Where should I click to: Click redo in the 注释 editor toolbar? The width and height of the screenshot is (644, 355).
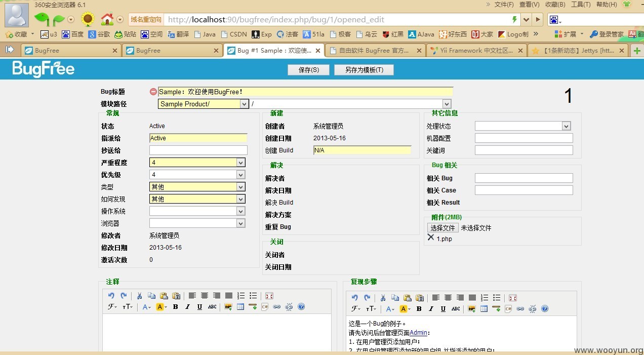pos(124,296)
